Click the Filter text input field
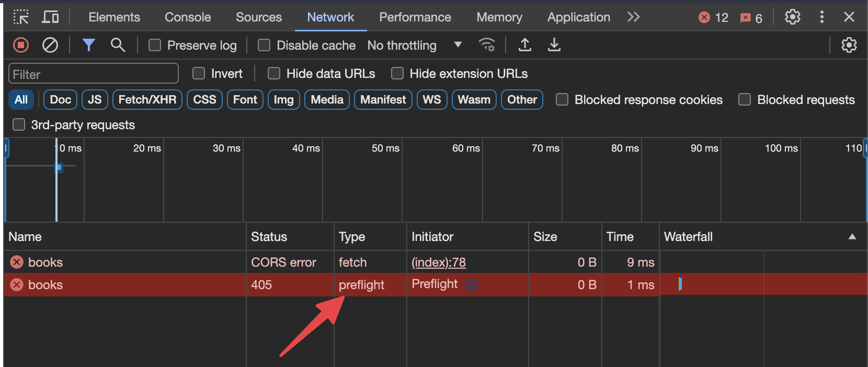This screenshot has height=367, width=868. click(94, 74)
